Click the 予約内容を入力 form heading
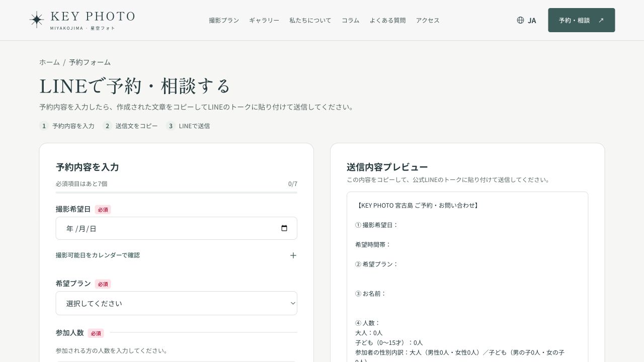Screen dimensions: 644x362 88,167
